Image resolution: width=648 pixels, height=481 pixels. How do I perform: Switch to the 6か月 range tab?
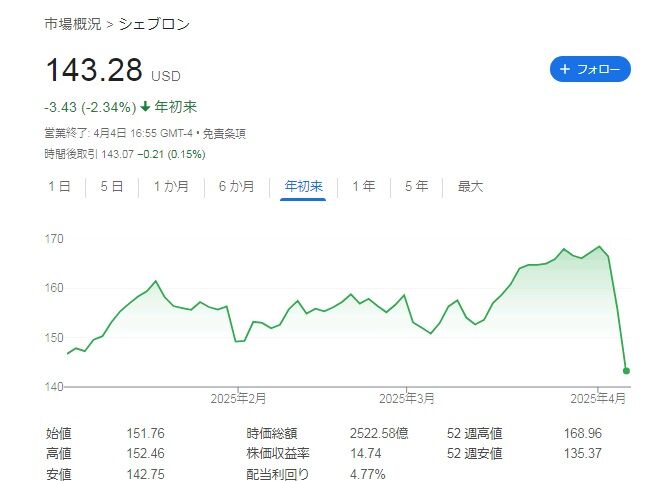point(236,186)
